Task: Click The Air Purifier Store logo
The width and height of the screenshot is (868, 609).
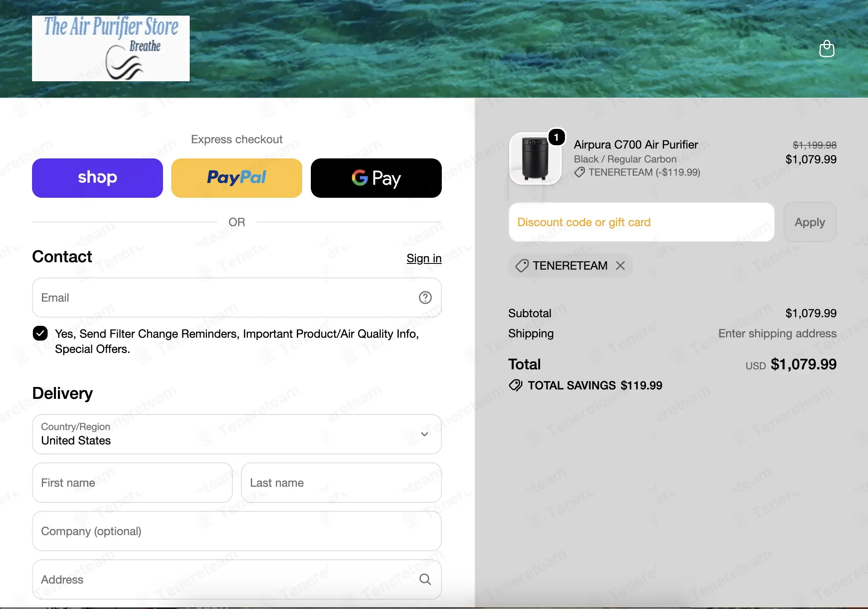Action: click(111, 48)
